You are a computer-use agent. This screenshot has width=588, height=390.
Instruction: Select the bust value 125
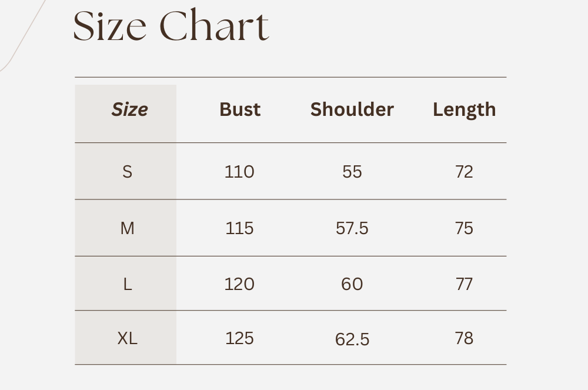pyautogui.click(x=239, y=338)
